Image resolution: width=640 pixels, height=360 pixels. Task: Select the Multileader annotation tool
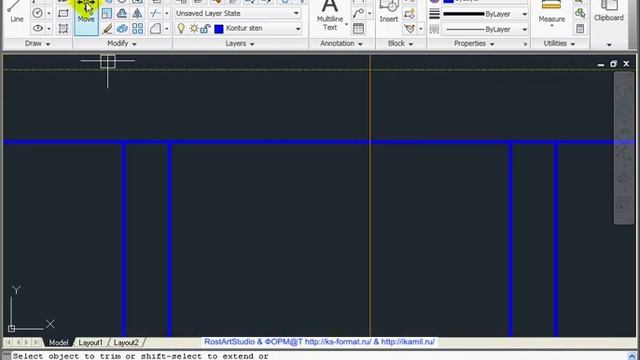coord(358,13)
